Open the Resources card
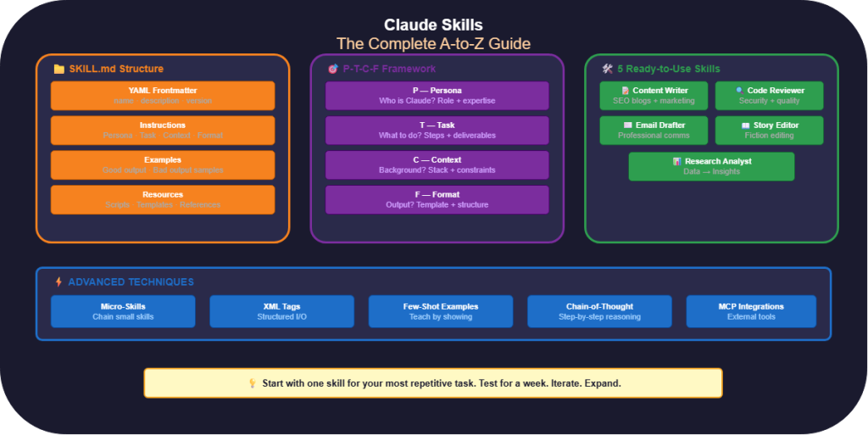Viewport: 868px width, 435px height. click(163, 200)
